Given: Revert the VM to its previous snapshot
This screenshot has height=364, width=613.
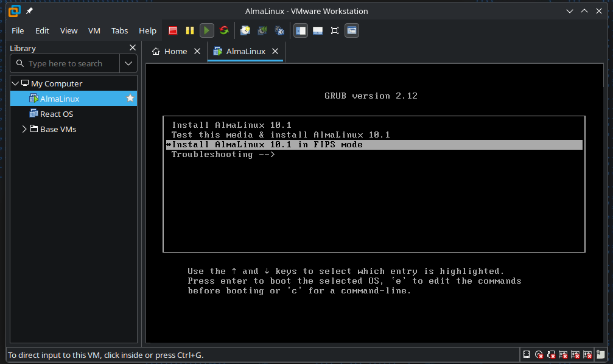Looking at the screenshot, I should tap(262, 30).
